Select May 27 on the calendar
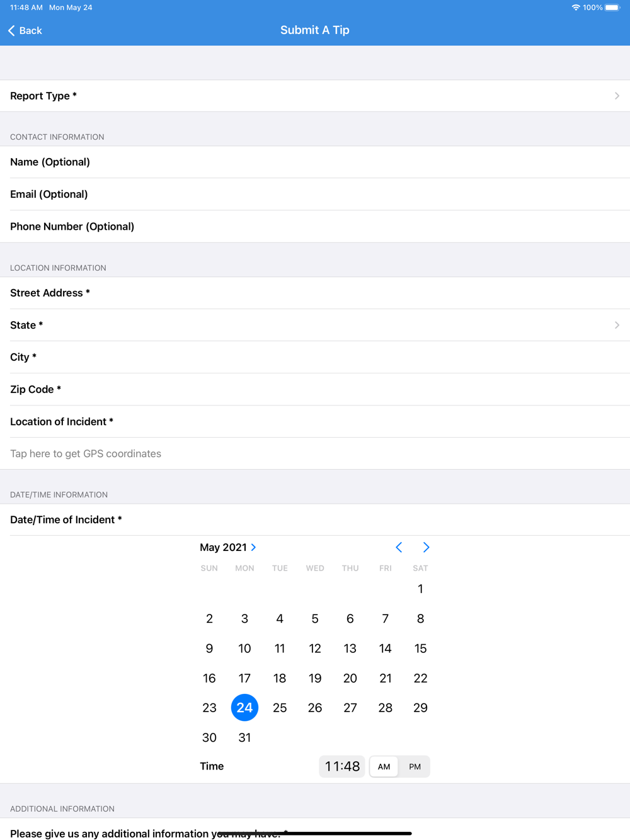 [x=350, y=708]
